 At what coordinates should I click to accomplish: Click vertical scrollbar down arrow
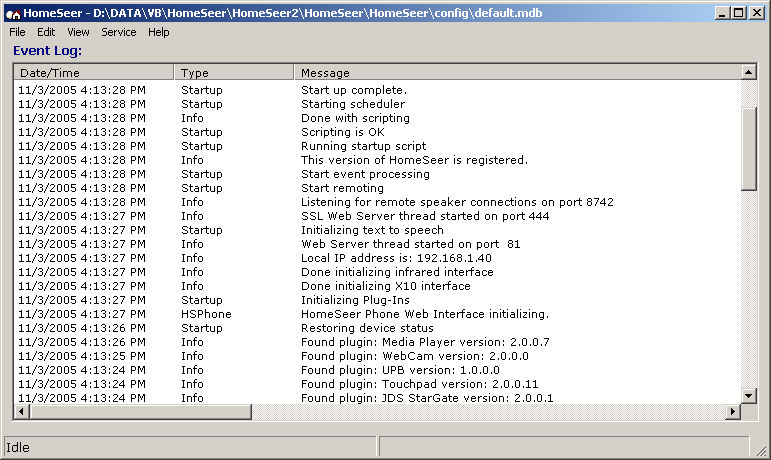tap(748, 396)
